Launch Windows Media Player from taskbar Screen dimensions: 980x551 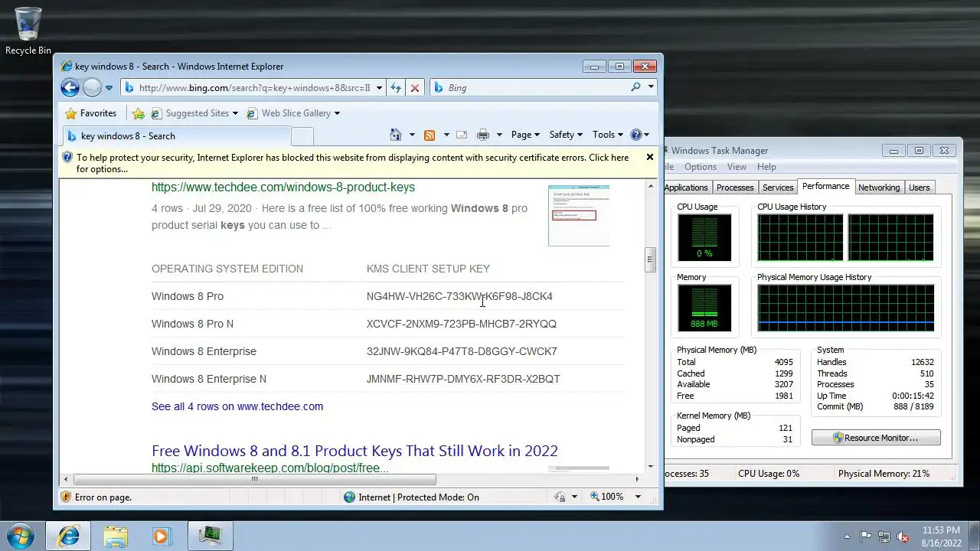161,536
